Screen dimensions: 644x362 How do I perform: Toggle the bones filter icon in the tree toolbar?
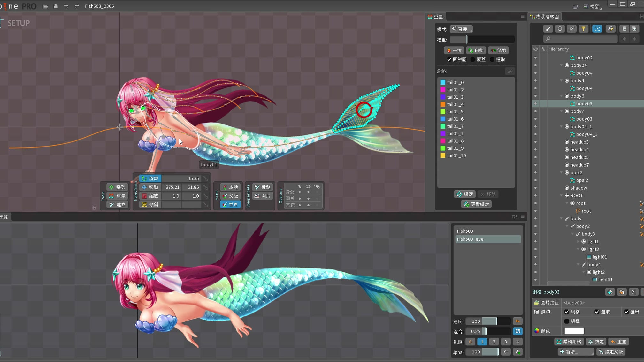pyautogui.click(x=548, y=29)
